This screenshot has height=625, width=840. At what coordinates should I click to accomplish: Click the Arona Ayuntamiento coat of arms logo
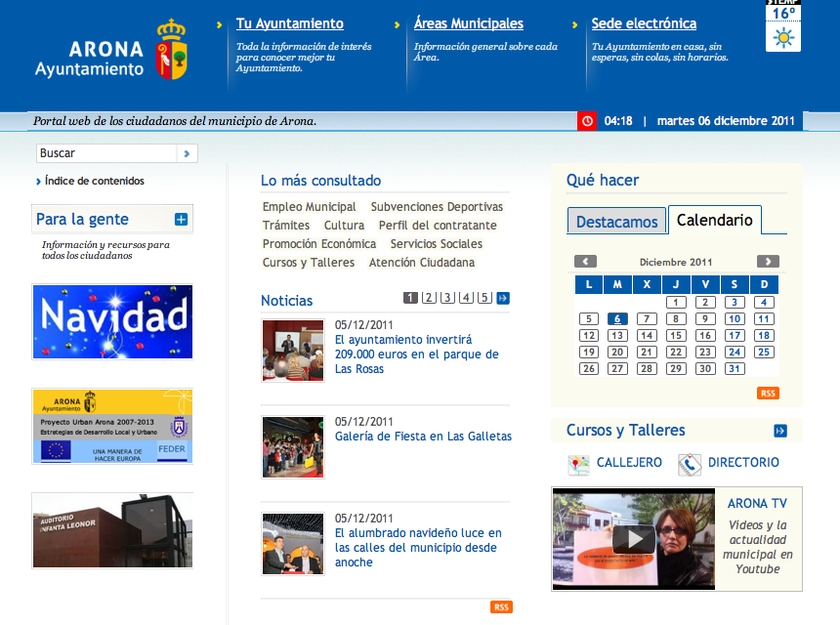172,49
